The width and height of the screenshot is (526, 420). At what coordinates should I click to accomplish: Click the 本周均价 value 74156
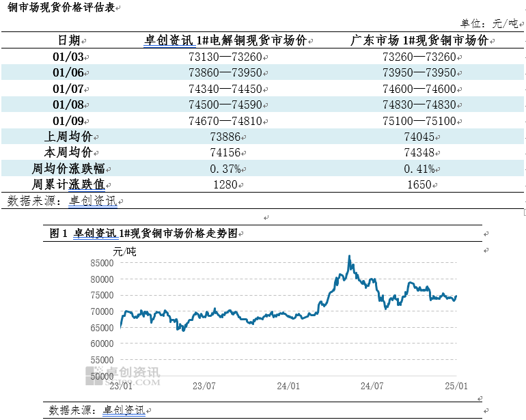[225, 152]
